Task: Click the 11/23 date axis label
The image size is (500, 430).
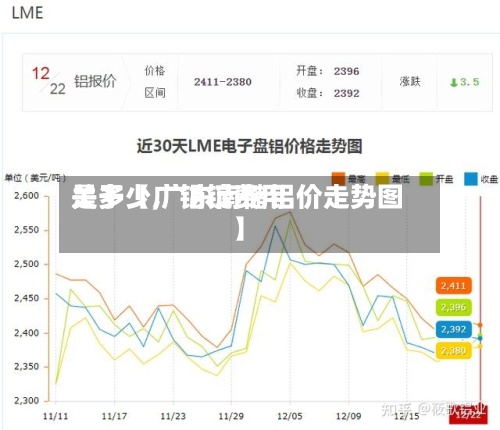Action: [x=173, y=416]
